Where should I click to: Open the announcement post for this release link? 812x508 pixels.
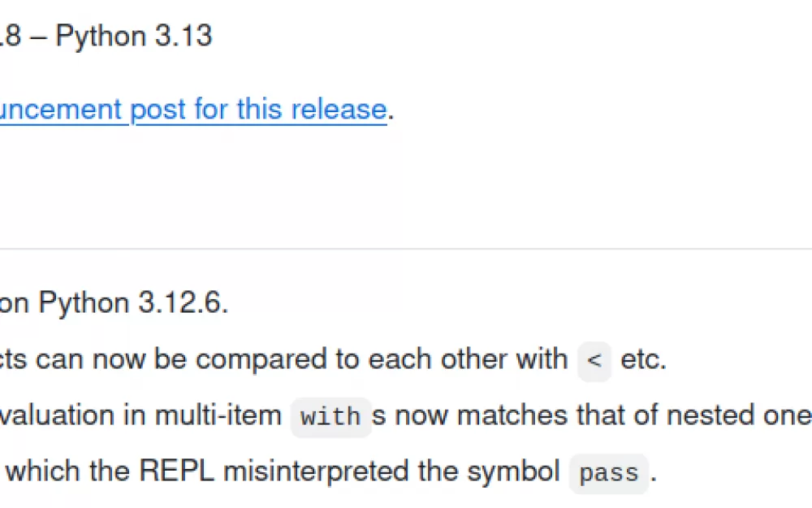click(193, 110)
